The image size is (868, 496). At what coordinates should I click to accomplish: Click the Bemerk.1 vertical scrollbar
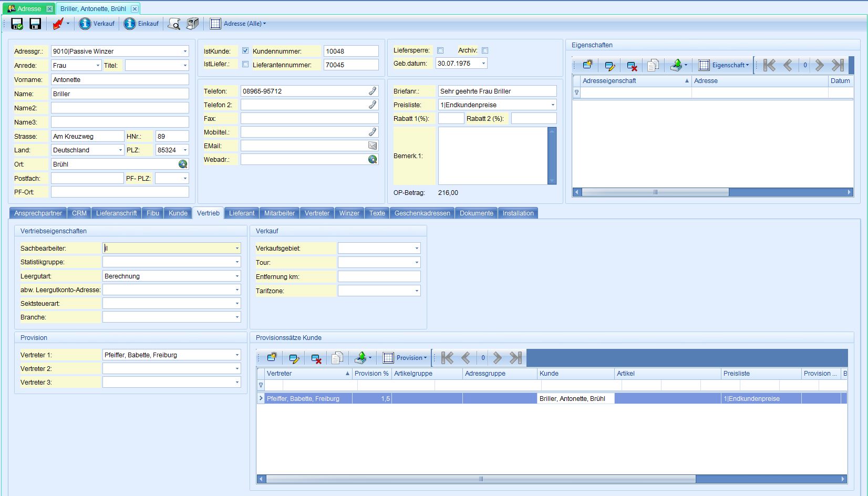click(x=552, y=156)
